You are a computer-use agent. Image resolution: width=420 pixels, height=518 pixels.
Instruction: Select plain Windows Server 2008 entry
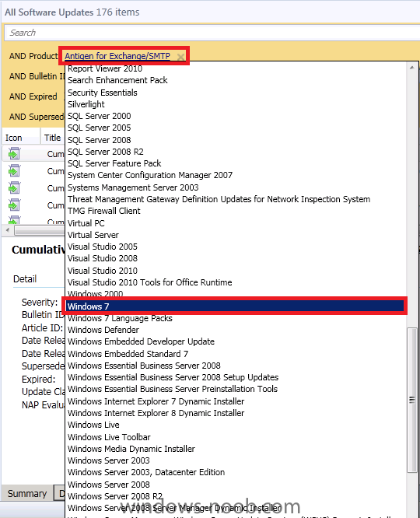109,485
